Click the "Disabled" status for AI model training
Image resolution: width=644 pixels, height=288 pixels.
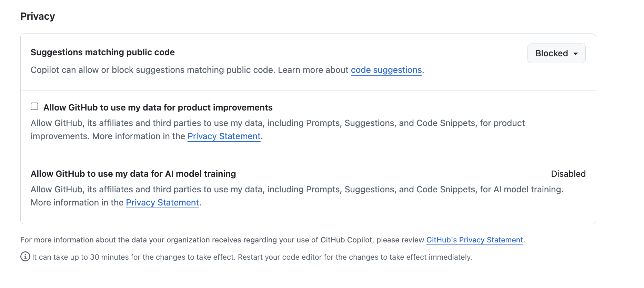click(x=568, y=174)
